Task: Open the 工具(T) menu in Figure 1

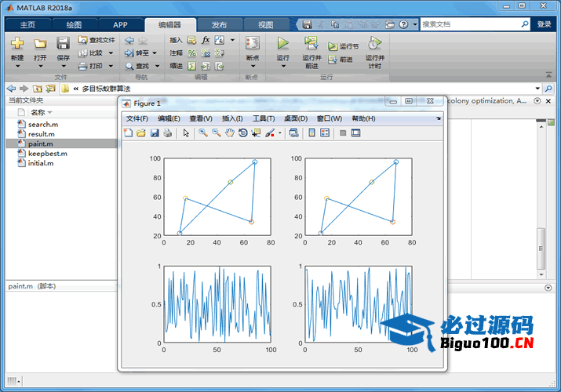Action: click(264, 118)
